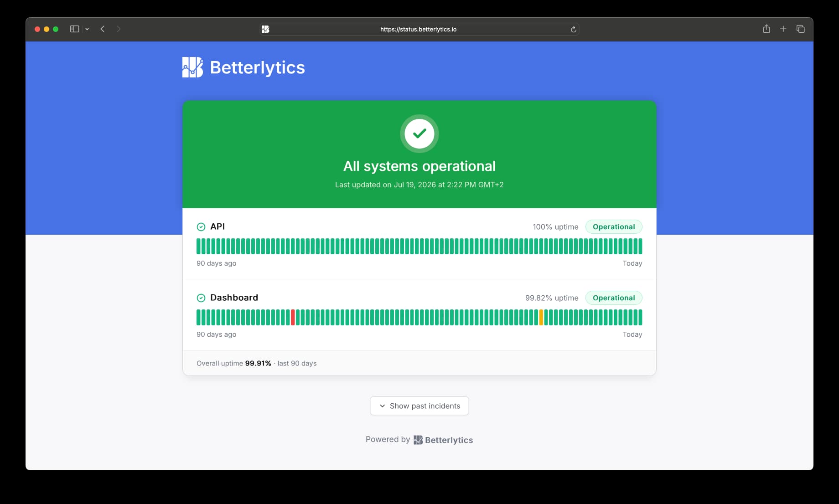Click the 'API' service name
The width and height of the screenshot is (839, 504).
click(x=218, y=226)
